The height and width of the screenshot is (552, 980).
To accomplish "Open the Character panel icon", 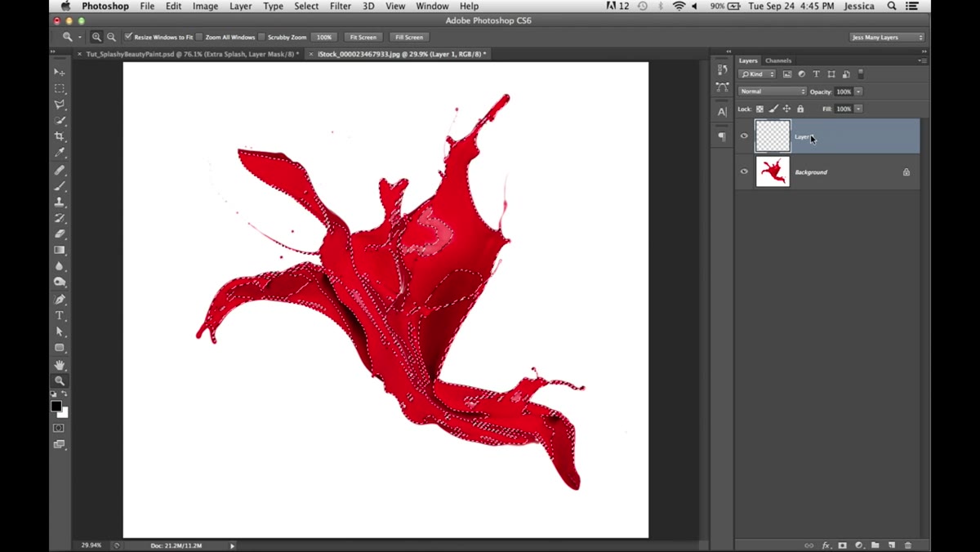I will click(x=722, y=112).
